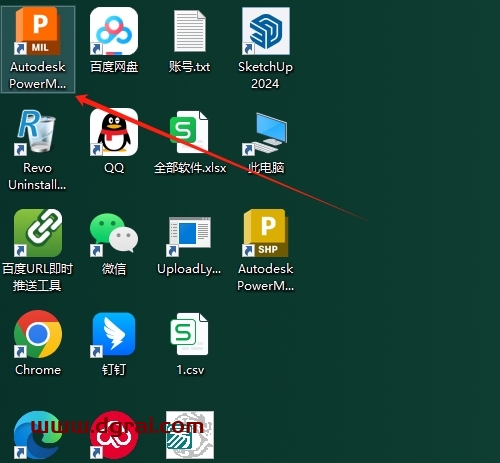Image resolution: width=500 pixels, height=463 pixels.
Task: Select the 1.csv file icon
Action: point(190,334)
